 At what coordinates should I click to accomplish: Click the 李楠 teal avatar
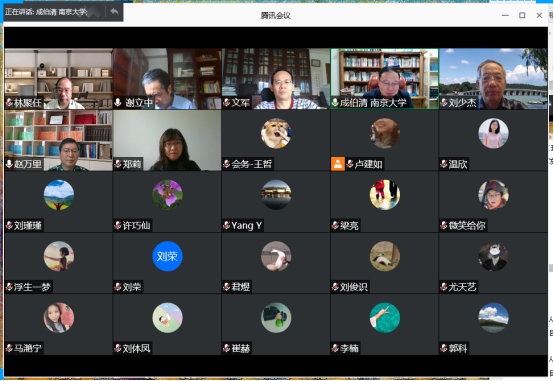[x=385, y=317]
